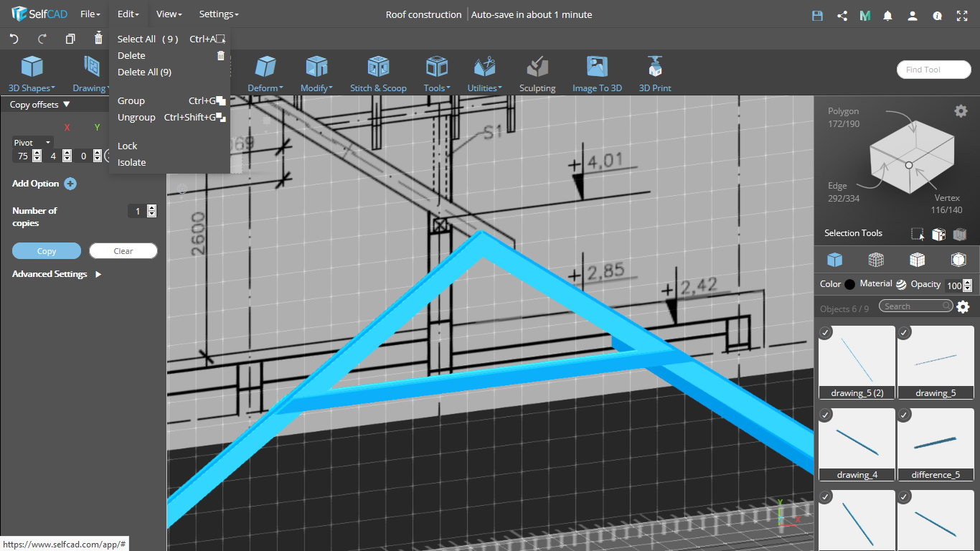This screenshot has width=980, height=551.
Task: Click the objects Search field
Action: click(917, 306)
